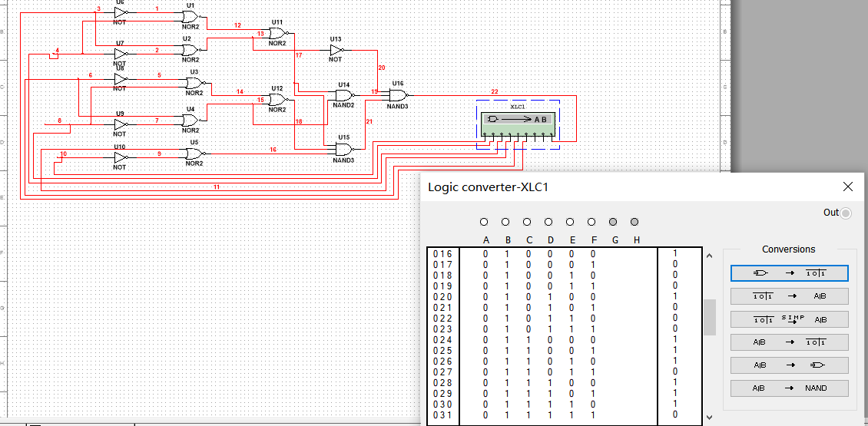Select the U11 NOR2 gate
The height and width of the screenshot is (426, 868).
[x=277, y=33]
